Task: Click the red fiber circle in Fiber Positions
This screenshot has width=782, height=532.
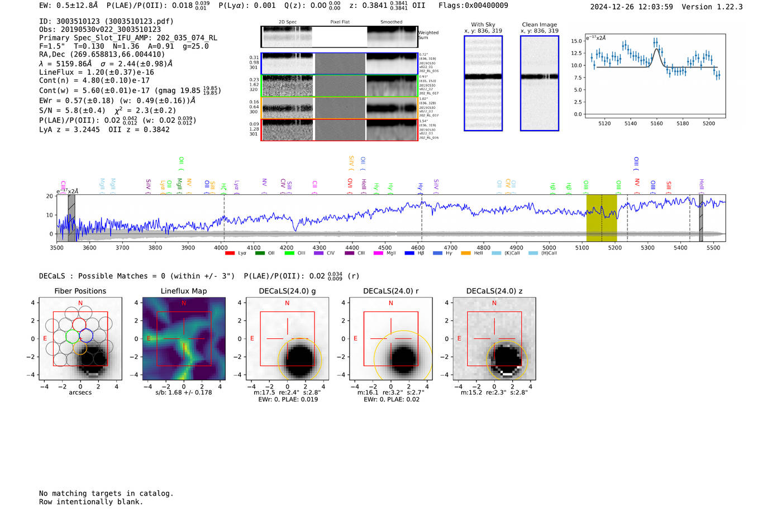Action: (79, 324)
